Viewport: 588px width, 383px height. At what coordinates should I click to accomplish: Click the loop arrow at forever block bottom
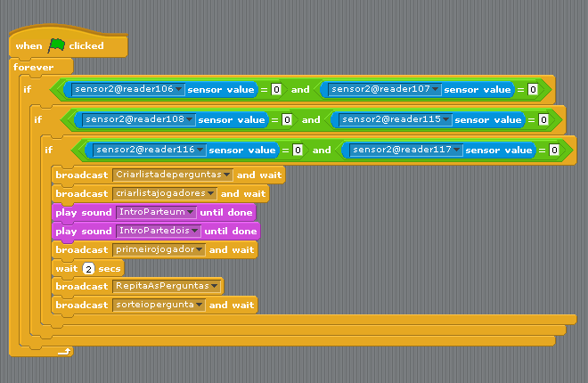63,352
